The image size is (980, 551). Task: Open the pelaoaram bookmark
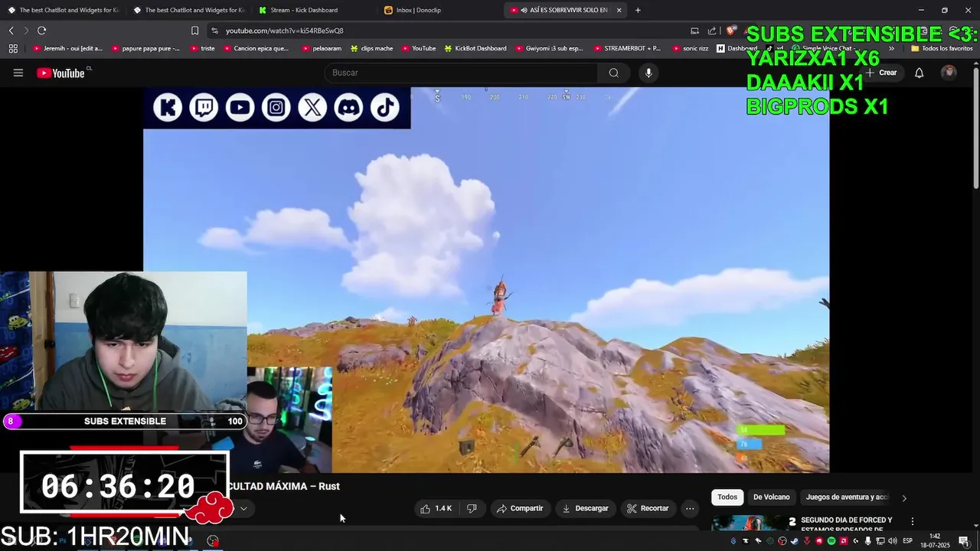pos(322,48)
